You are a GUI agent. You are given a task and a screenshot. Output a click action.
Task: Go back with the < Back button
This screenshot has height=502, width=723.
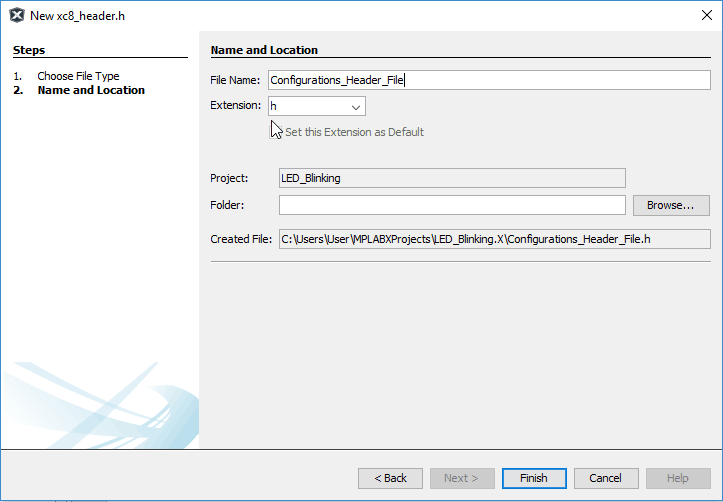pyautogui.click(x=390, y=478)
